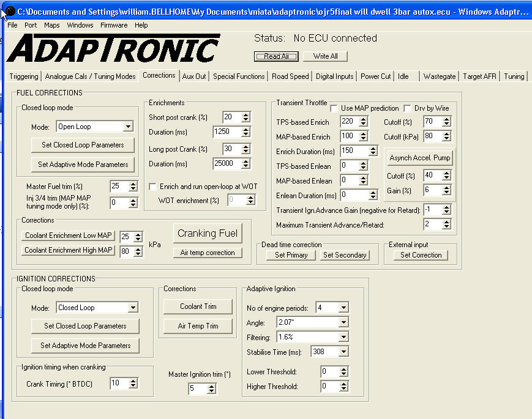The width and height of the screenshot is (532, 419).
Task: Open Stabilise Time dropdown
Action: tap(343, 352)
